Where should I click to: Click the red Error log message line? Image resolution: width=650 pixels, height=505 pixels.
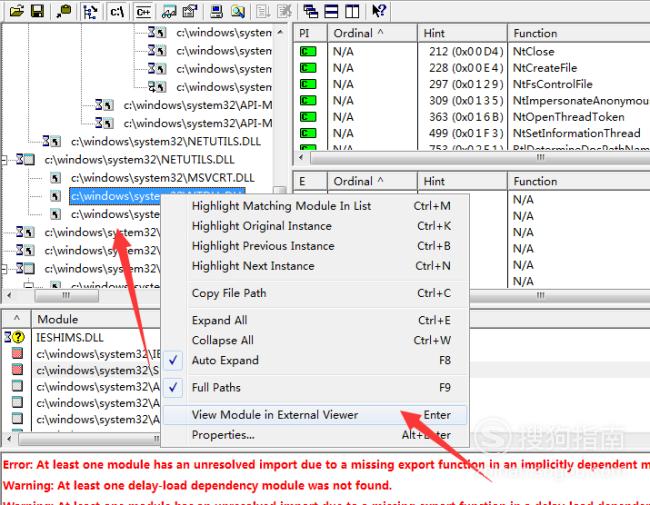coord(326,465)
